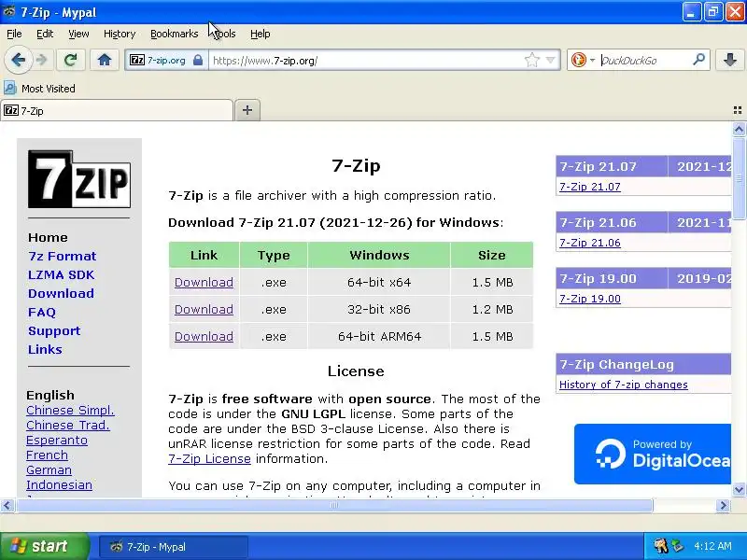
Task: Open a new tab with plus button
Action: pos(247,110)
